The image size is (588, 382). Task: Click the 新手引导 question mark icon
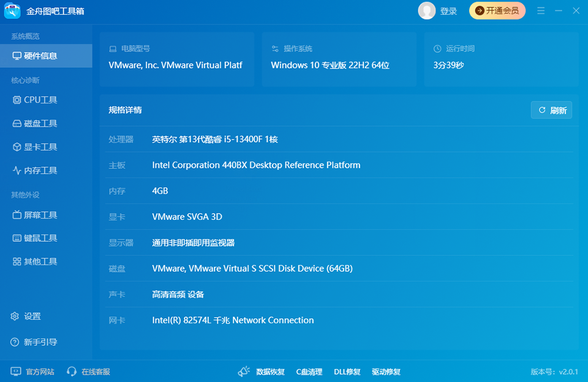(x=15, y=342)
